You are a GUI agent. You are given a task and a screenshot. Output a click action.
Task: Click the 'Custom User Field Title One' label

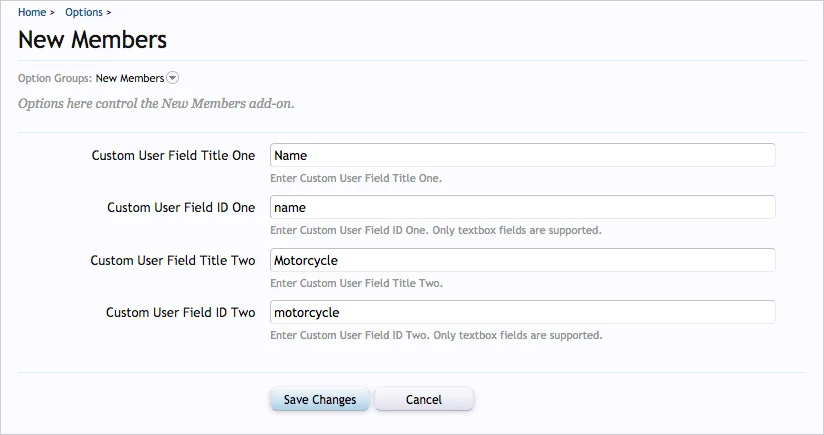tap(173, 156)
